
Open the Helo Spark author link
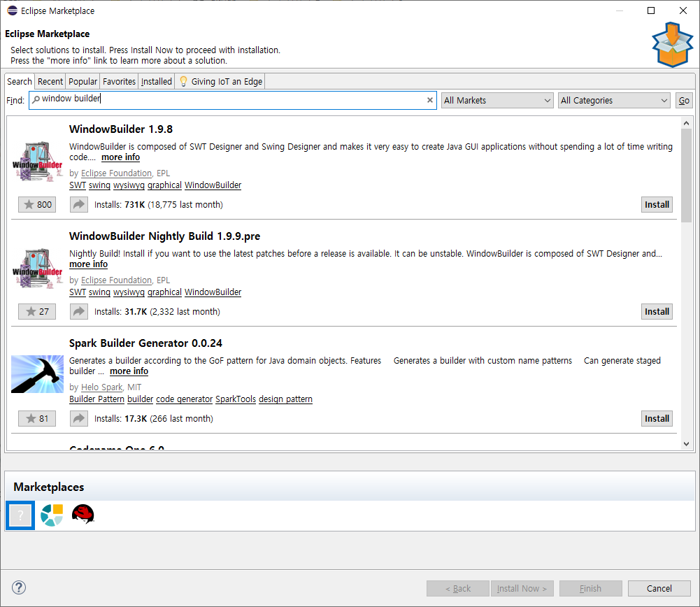tap(101, 387)
